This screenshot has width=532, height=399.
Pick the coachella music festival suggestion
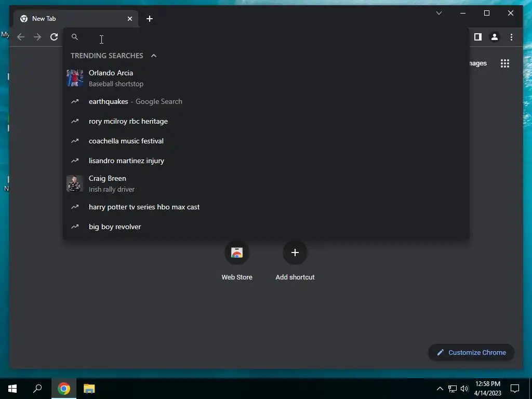tap(266, 141)
